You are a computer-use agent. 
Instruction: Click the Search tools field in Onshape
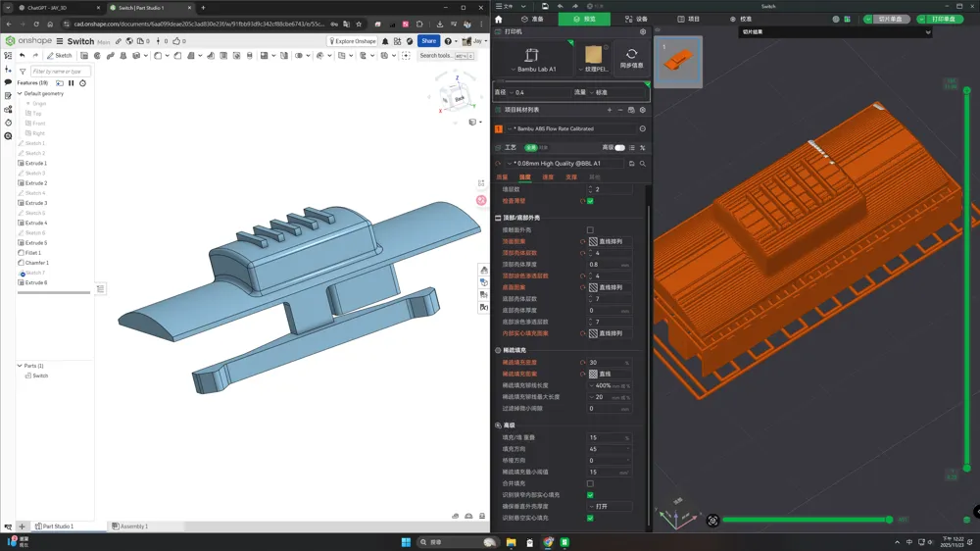(446, 56)
